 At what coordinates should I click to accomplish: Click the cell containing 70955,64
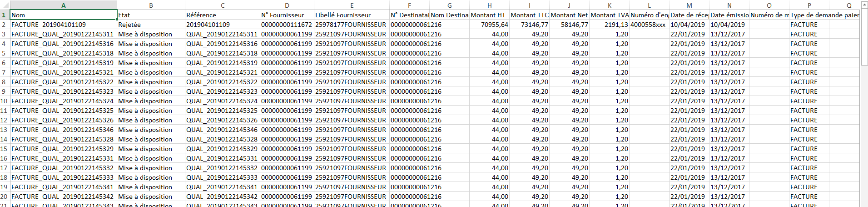coord(489,25)
